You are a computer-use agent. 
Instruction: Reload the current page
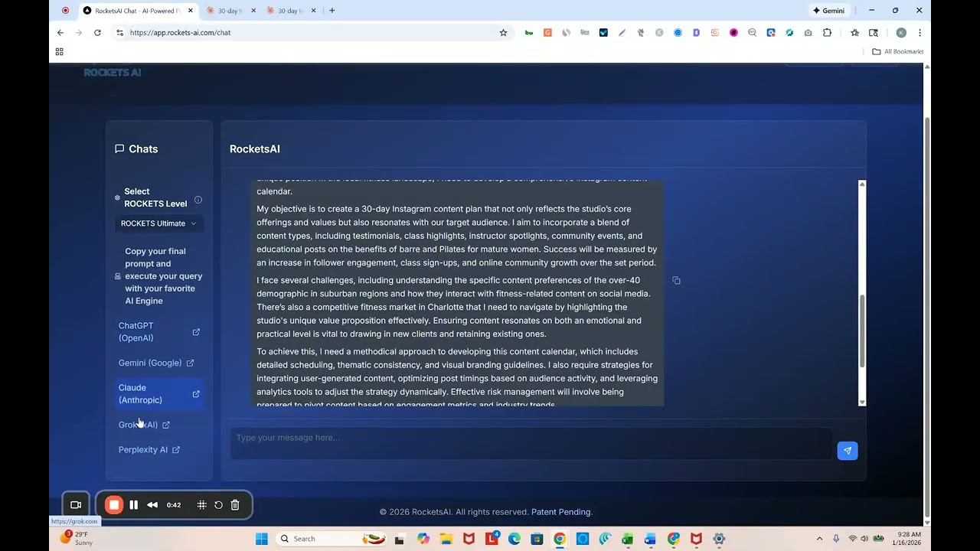97,33
